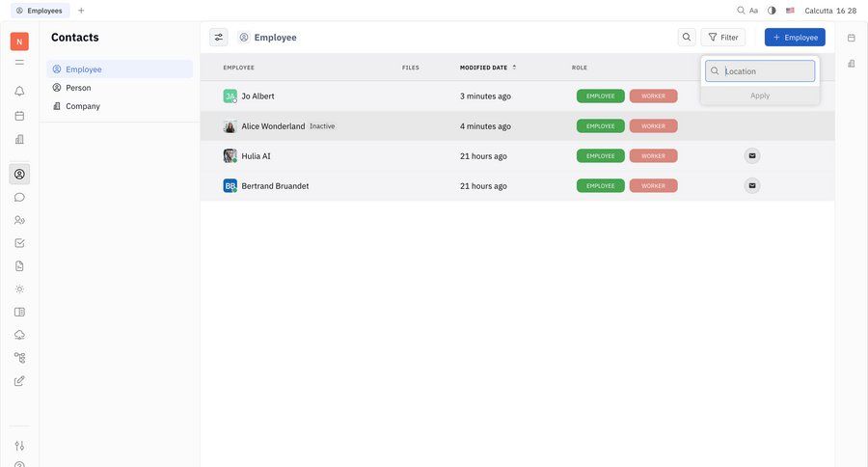
Task: Open Alice Wonderland employee row
Action: point(518,125)
